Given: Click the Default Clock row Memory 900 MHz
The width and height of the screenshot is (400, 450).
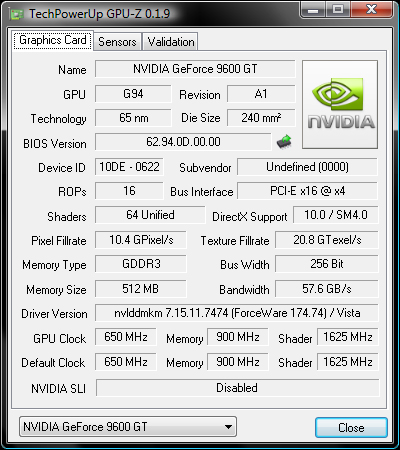Looking at the screenshot, I should (238, 362).
